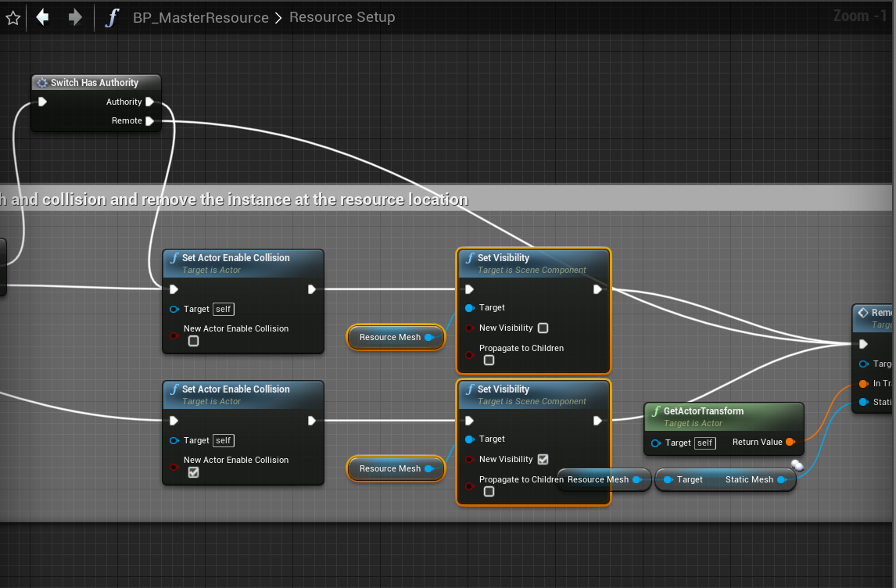Click the favorites star icon
This screenshot has width=896, height=588.
(x=13, y=17)
